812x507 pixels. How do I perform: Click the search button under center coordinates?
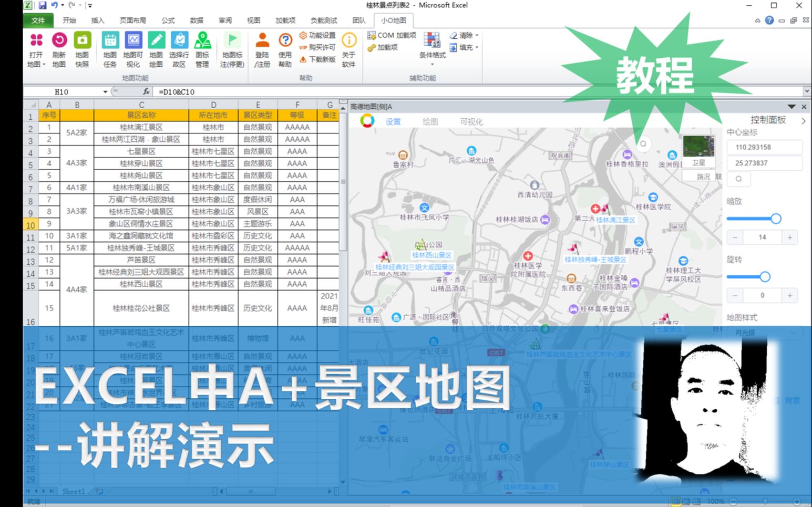(739, 179)
